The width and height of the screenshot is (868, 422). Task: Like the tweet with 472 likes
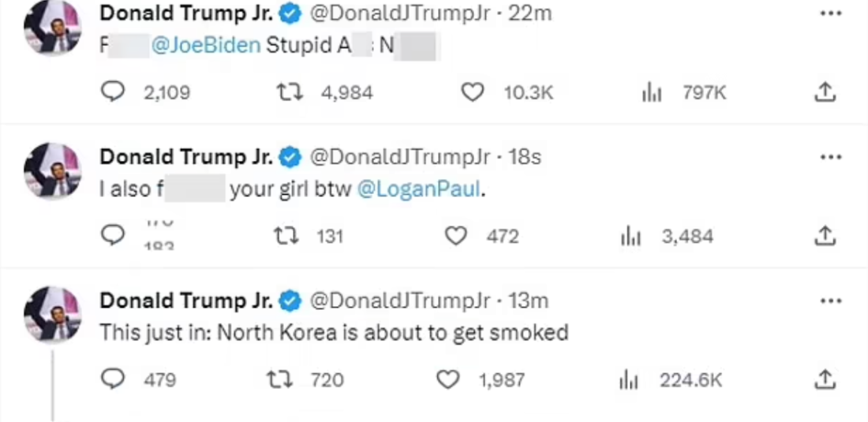click(456, 236)
